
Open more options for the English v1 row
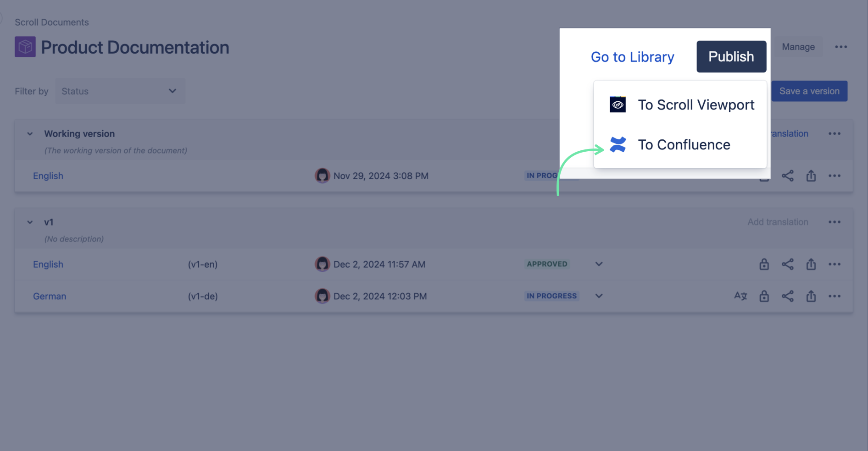point(835,264)
